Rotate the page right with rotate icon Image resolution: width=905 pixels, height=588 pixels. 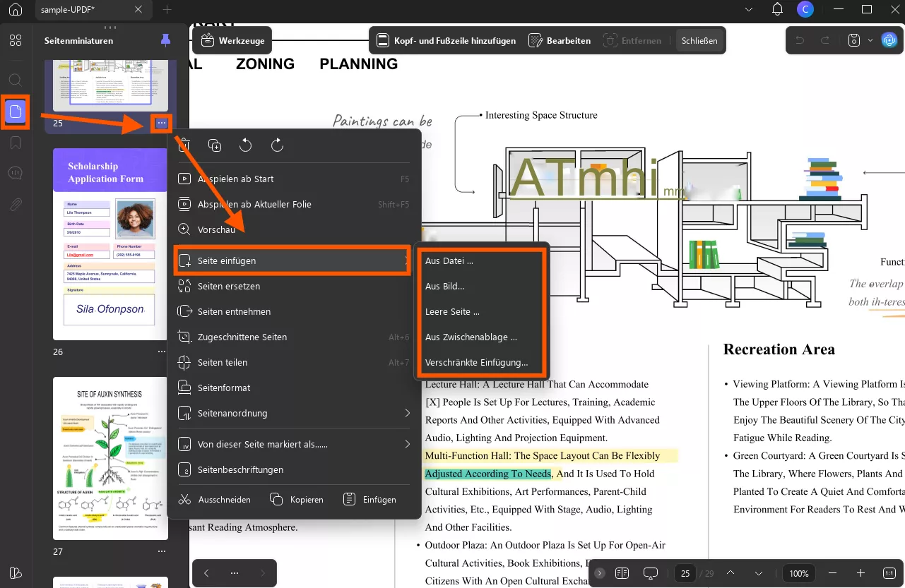click(x=277, y=145)
